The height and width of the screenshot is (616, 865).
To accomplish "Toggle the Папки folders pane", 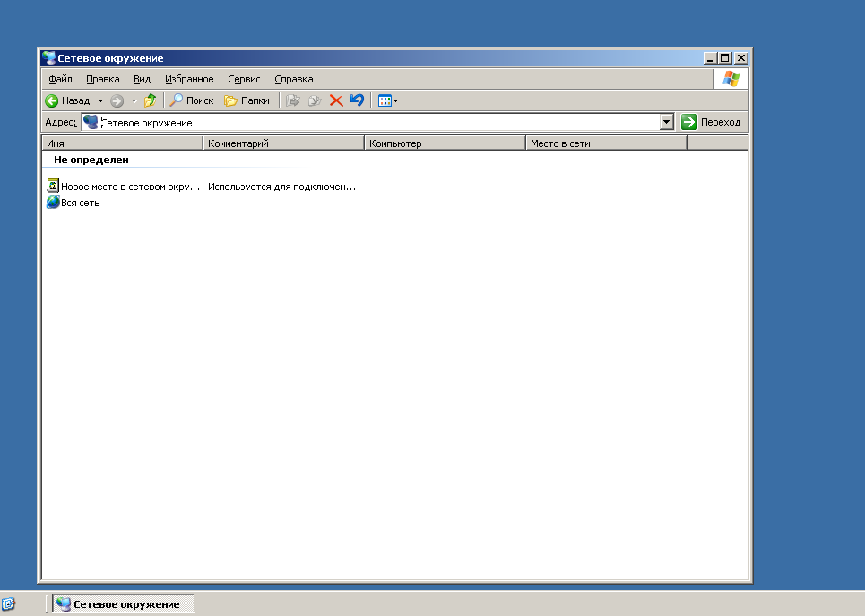I will point(247,100).
